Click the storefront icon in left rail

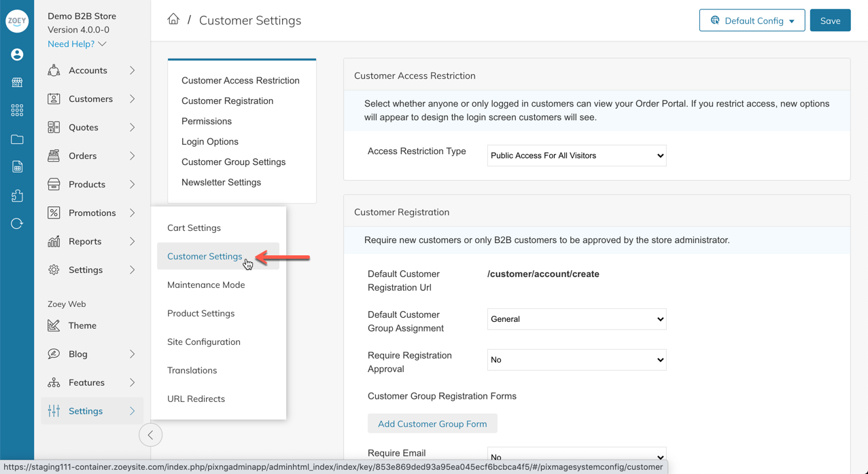tap(17, 82)
